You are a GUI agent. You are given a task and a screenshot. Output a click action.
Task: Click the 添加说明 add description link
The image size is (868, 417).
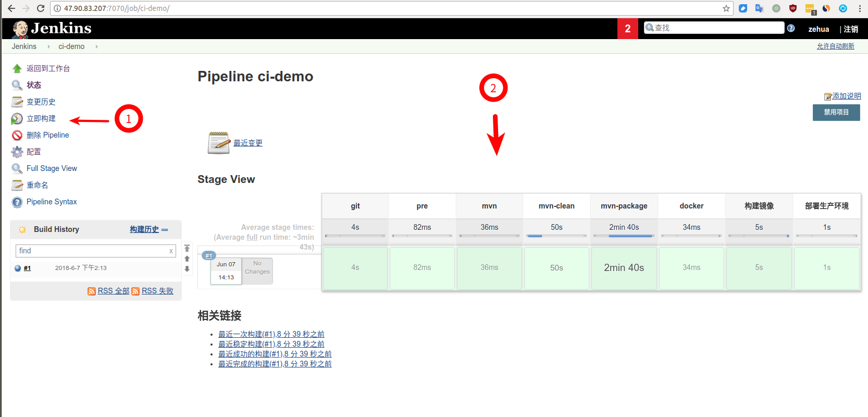coord(846,96)
